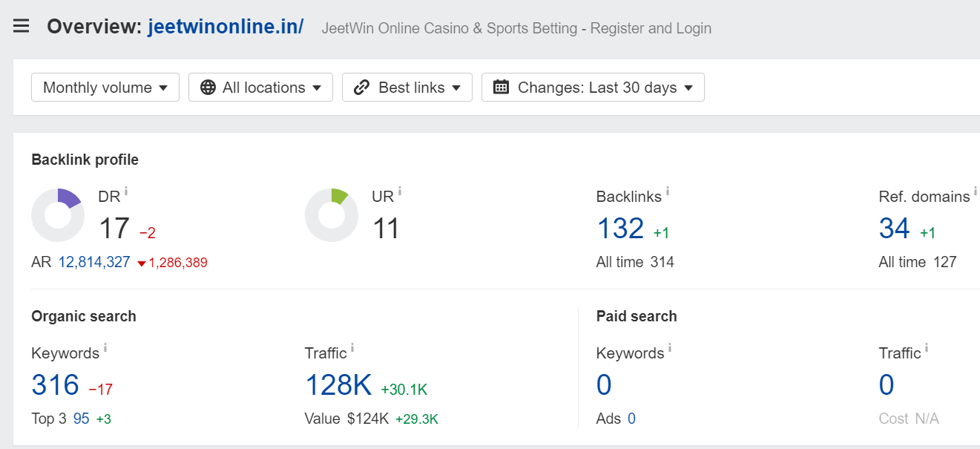Click the traffic change +30.1K
This screenshot has height=449, width=980.
[404, 390]
